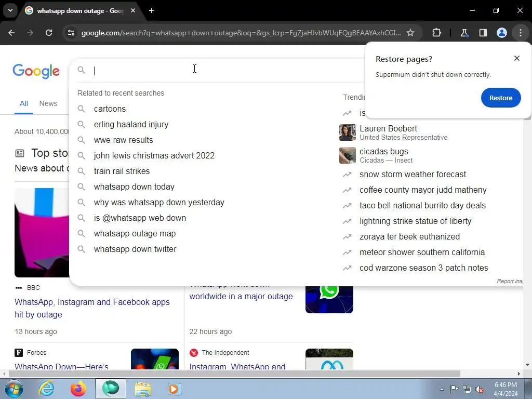Open the three-dot browser menu
The width and height of the screenshot is (532, 399).
click(521, 33)
